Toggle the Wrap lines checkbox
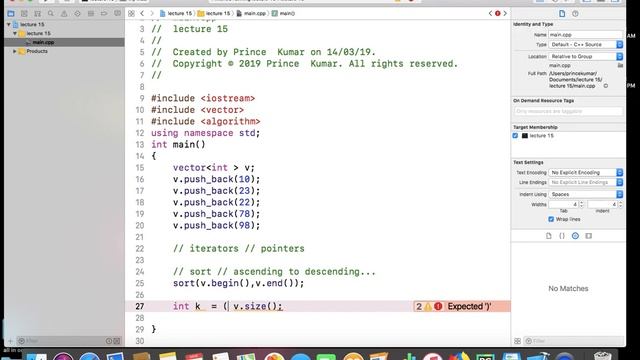Screen dimensions: 640x360 pyautogui.click(x=551, y=219)
